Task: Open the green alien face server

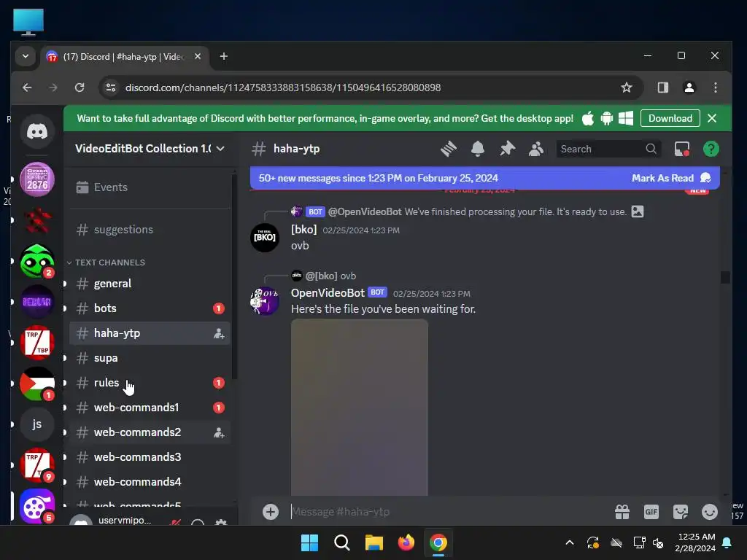Action: tap(37, 261)
